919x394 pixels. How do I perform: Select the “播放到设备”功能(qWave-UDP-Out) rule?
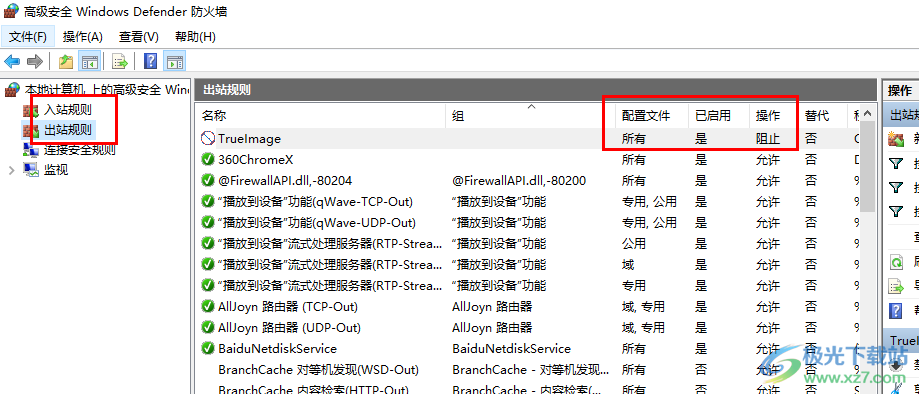(316, 223)
